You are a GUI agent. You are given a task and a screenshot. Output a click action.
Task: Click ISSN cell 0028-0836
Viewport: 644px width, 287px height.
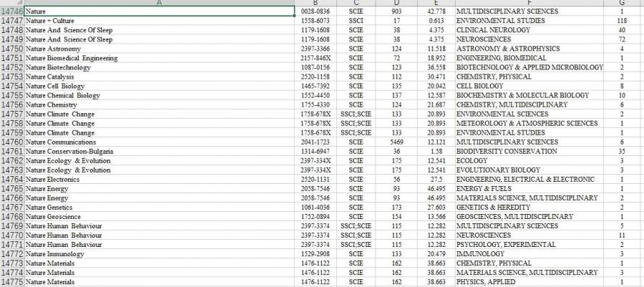[316, 11]
